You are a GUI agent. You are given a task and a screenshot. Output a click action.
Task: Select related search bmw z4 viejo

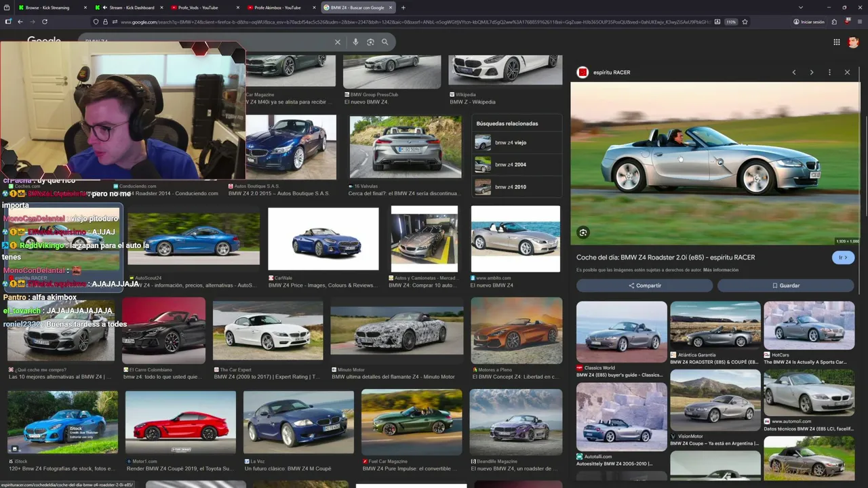click(517, 142)
